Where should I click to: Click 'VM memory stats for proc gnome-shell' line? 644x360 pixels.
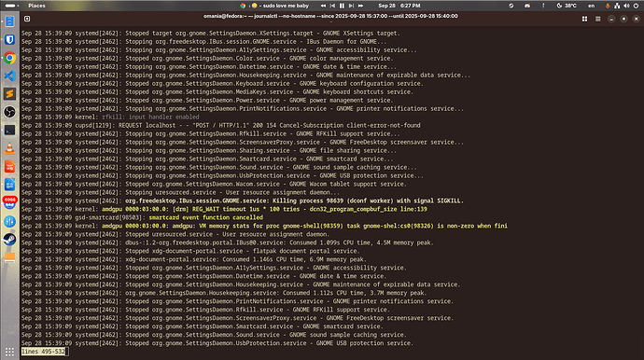point(264,226)
